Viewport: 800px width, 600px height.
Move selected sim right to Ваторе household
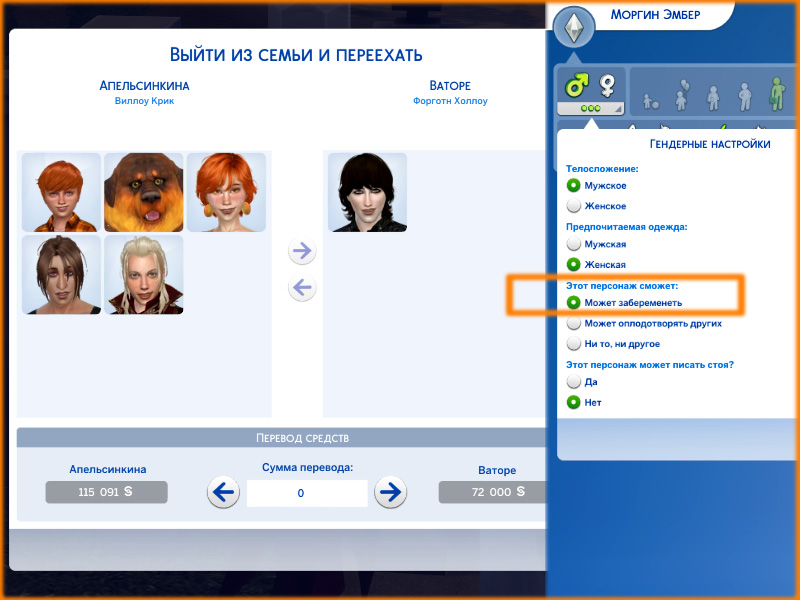(x=302, y=251)
